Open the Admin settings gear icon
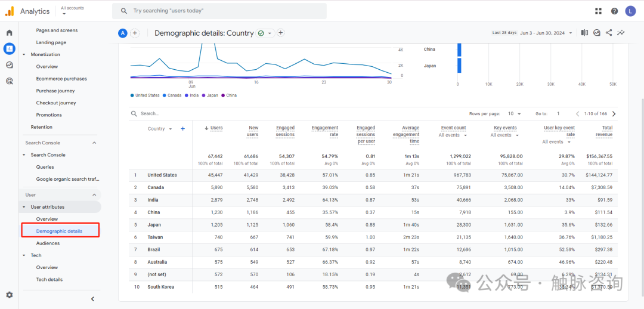This screenshot has height=309, width=644. 9,295
